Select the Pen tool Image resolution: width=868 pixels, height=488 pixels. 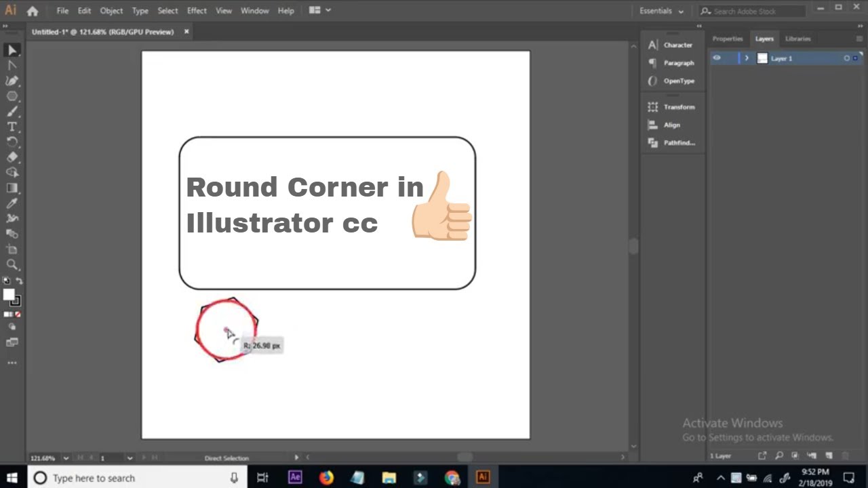coord(12,81)
